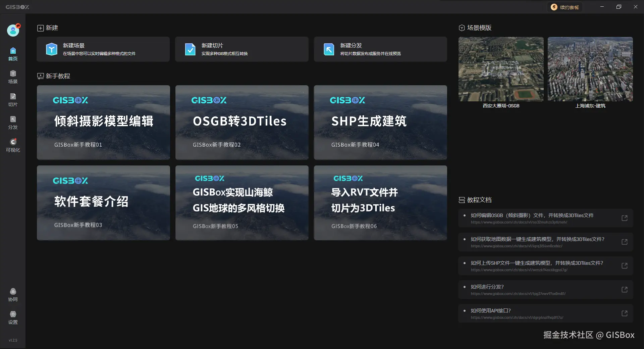Start a new distribution via 新建分发

[x=380, y=49]
